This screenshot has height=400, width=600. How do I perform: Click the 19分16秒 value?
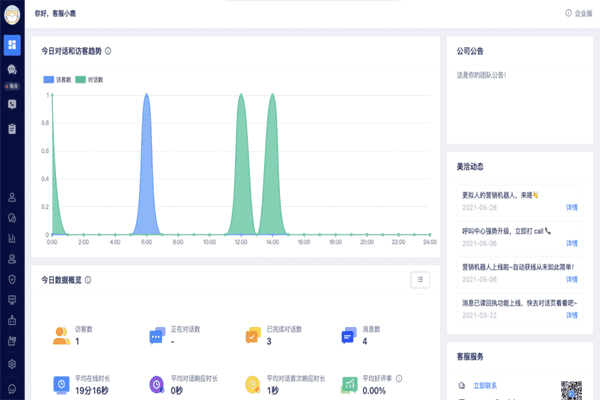coord(92,391)
